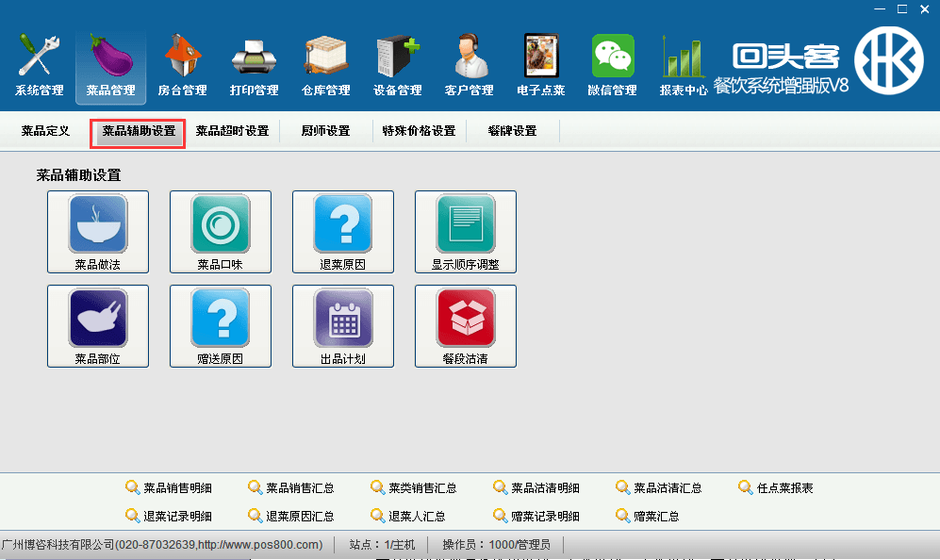
Task: Open 打印管理 printer module
Action: [x=254, y=66]
